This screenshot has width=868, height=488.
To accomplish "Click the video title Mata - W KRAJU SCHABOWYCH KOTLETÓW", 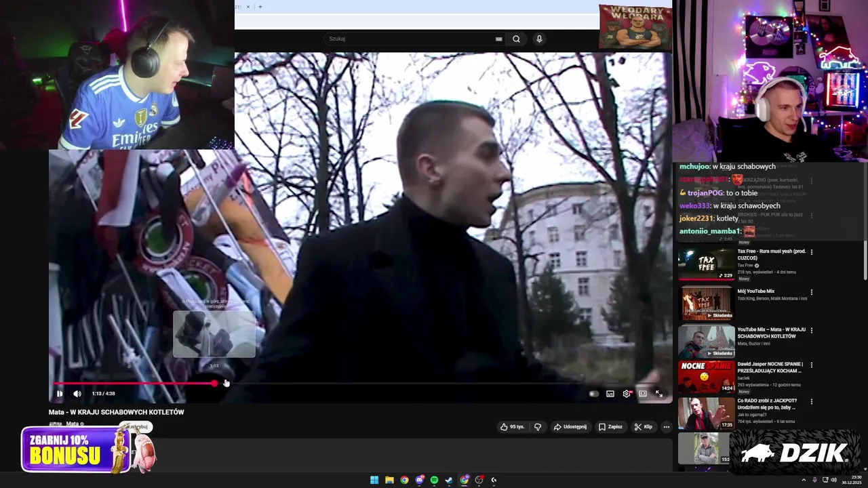I will click(117, 412).
